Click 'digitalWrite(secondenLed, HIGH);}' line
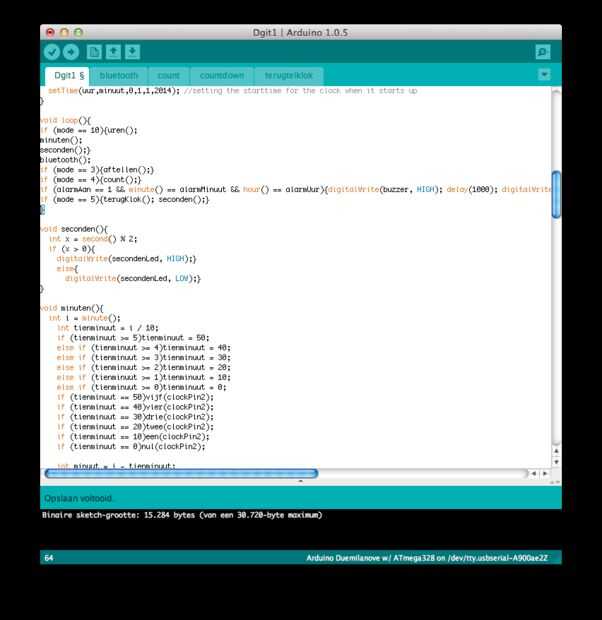This screenshot has height=620, width=602. point(126,259)
